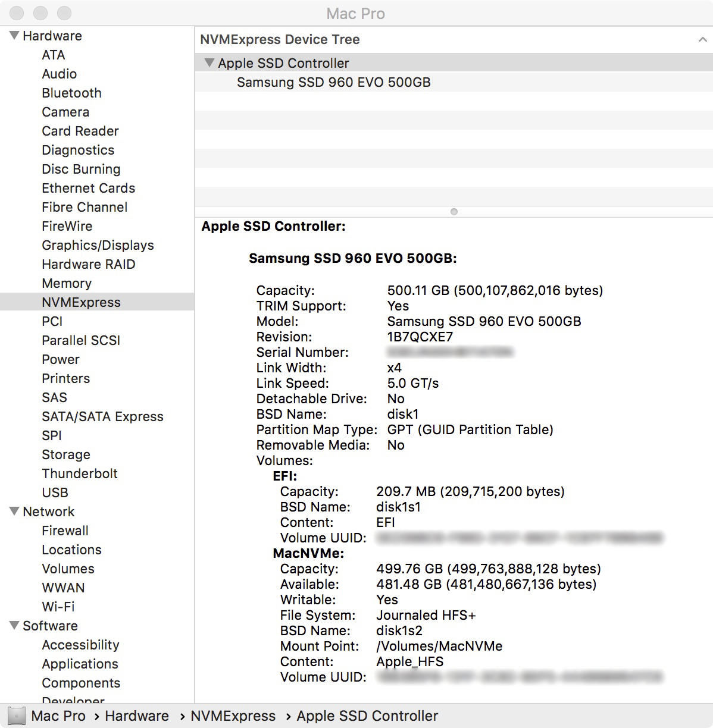Screen dimensions: 713x728
Task: Click the revision value 1B7QCXE7
Action: tap(420, 337)
